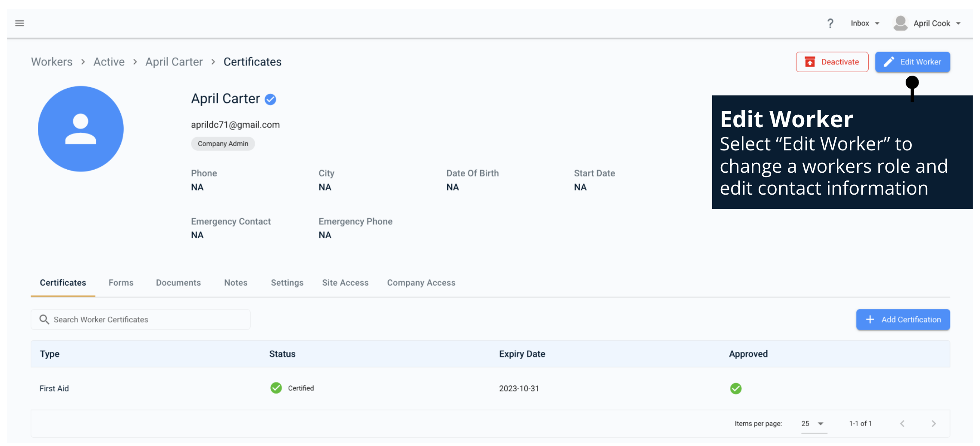Image resolution: width=980 pixels, height=446 pixels.
Task: Select the pencil icon on Edit Worker
Action: [888, 62]
